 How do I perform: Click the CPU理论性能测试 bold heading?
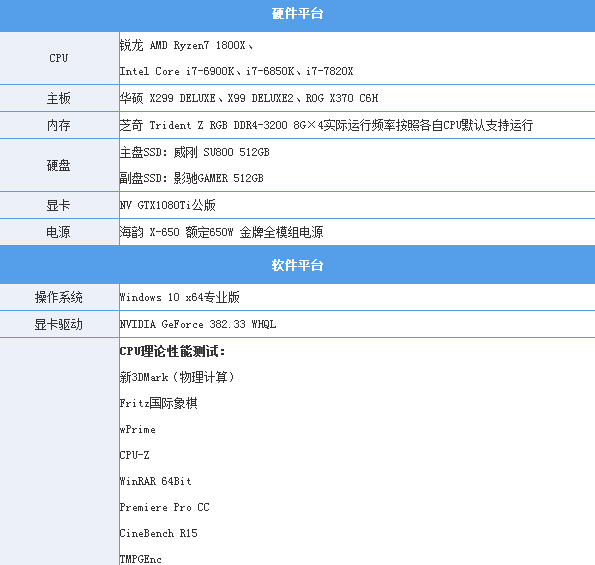coord(172,351)
